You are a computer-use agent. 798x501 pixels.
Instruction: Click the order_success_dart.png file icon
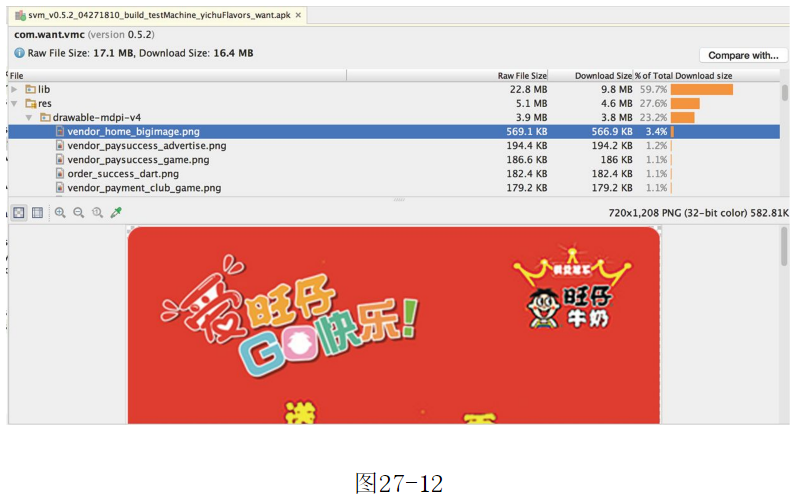click(60, 173)
